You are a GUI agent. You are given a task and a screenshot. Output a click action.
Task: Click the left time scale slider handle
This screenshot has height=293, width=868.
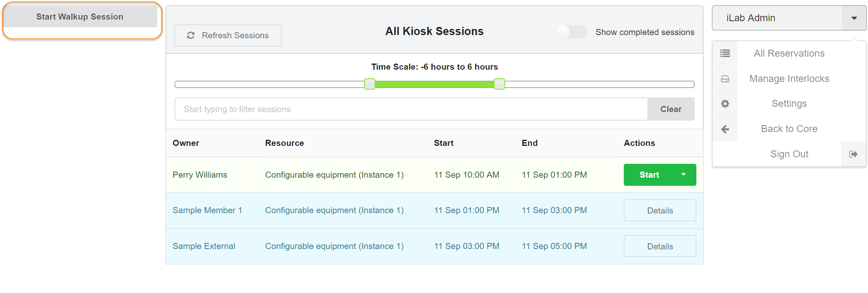tap(369, 84)
